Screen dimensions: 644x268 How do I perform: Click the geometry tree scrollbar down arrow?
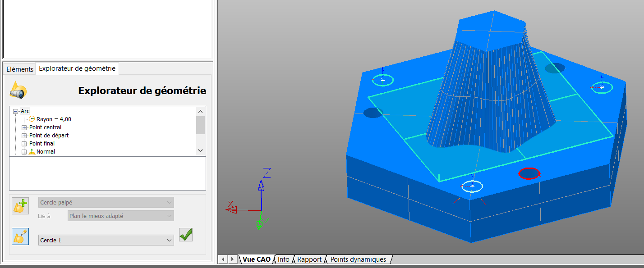coord(201,151)
